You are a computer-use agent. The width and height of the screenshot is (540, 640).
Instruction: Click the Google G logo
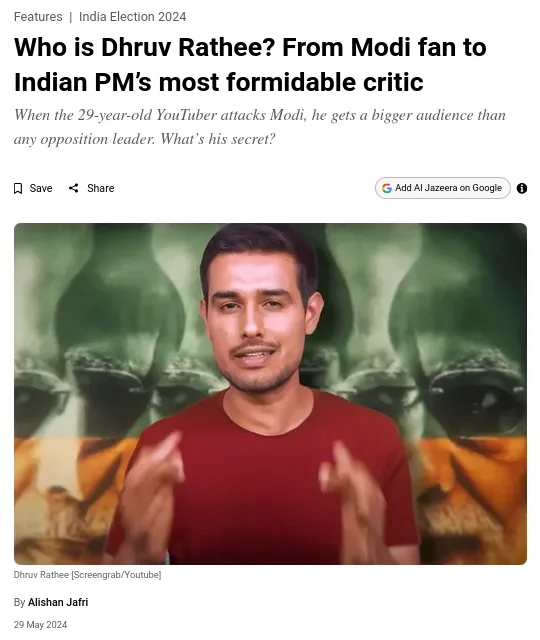[387, 188]
